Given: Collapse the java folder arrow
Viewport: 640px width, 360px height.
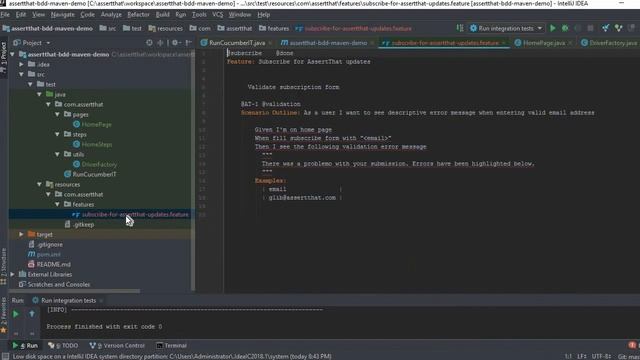Looking at the screenshot, I should tap(39, 94).
